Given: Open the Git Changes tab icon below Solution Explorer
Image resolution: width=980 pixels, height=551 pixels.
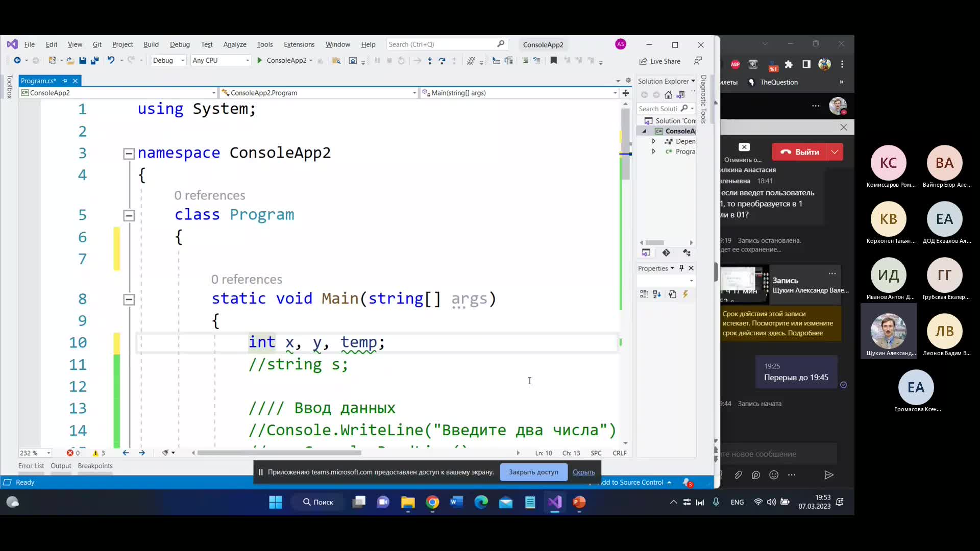Looking at the screenshot, I should pyautogui.click(x=666, y=253).
